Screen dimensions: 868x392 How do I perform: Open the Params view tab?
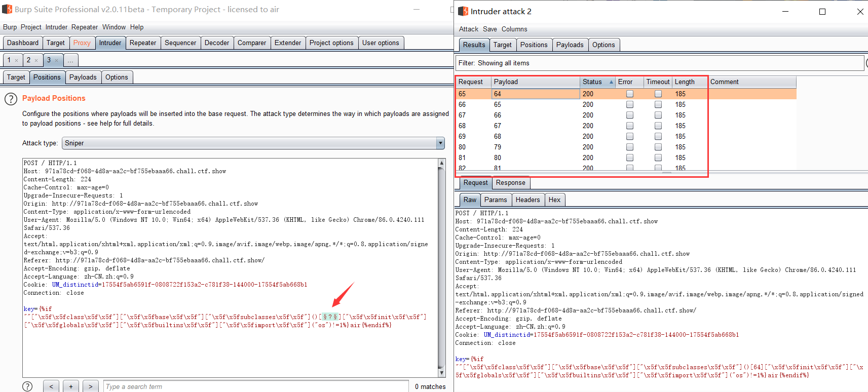pyautogui.click(x=496, y=200)
